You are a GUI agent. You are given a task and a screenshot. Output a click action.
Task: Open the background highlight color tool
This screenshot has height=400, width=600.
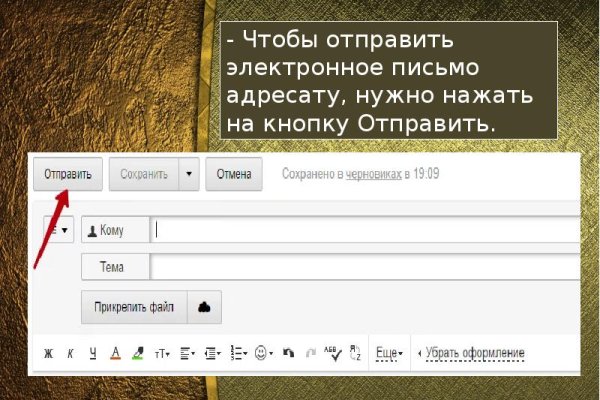138,354
